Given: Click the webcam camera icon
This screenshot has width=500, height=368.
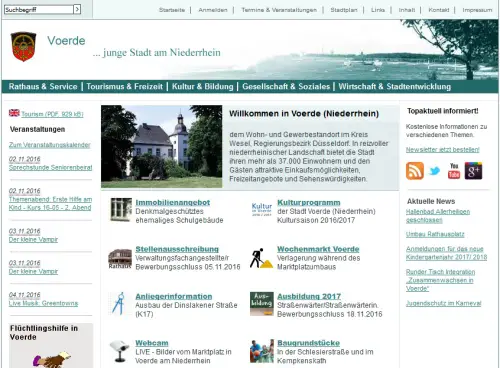Looking at the screenshot, I should tap(119, 351).
